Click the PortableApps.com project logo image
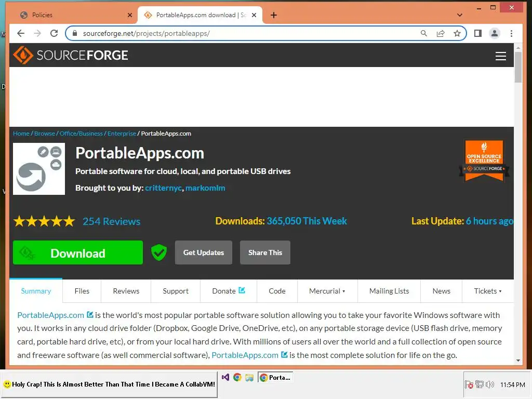Image resolution: width=532 pixels, height=399 pixels. (39, 169)
